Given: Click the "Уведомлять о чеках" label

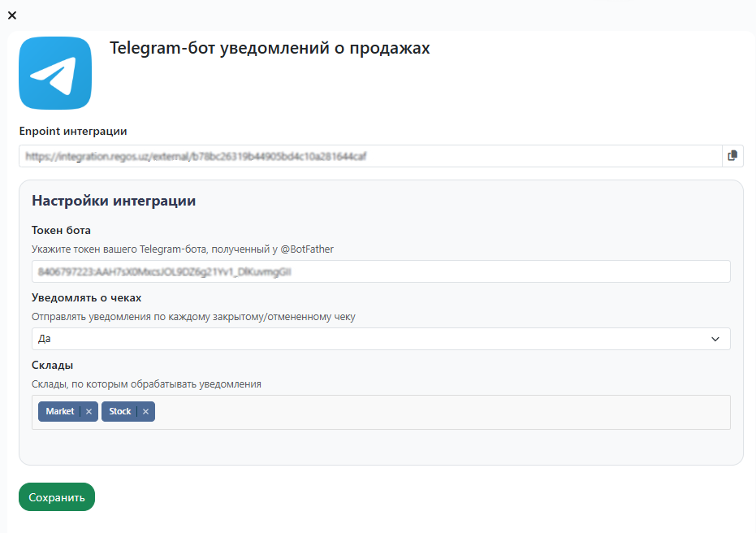Looking at the screenshot, I should click(x=86, y=297).
